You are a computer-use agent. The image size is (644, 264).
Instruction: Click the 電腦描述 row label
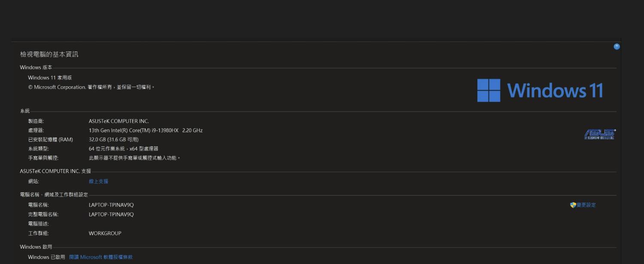click(x=38, y=224)
